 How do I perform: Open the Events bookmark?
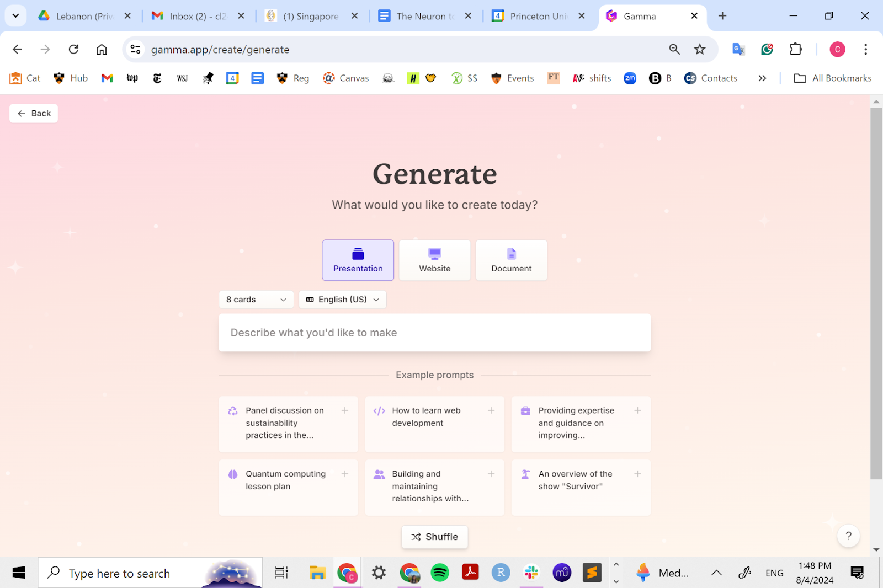[x=512, y=78]
